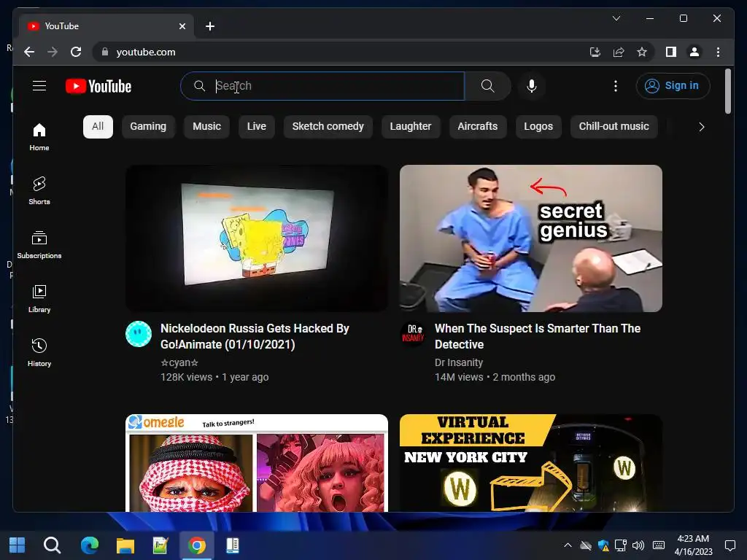This screenshot has width=747, height=560.
Task: Select the Music filter chip
Action: (x=206, y=127)
